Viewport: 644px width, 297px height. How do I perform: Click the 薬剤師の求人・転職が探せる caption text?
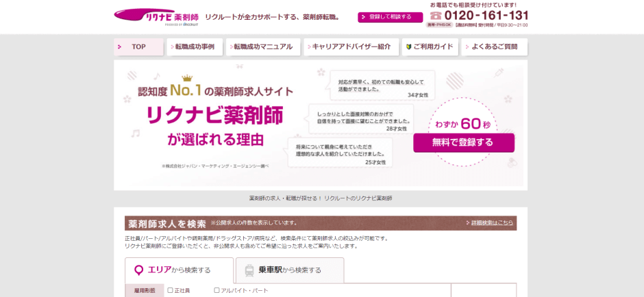[321, 198]
